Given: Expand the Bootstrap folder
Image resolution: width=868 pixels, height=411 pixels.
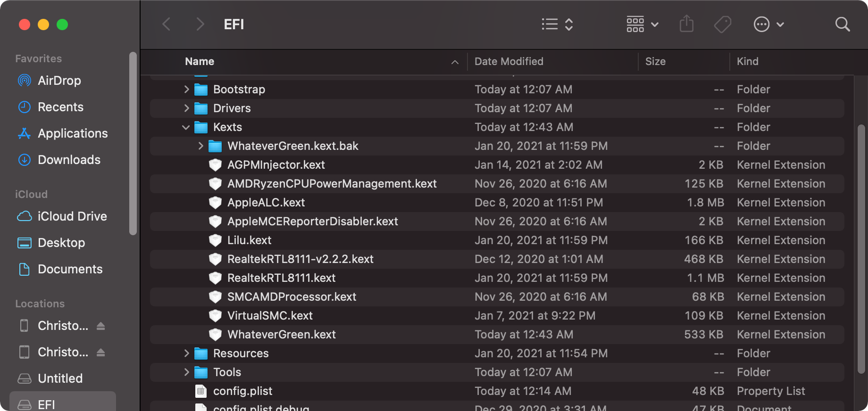Looking at the screenshot, I should [186, 90].
